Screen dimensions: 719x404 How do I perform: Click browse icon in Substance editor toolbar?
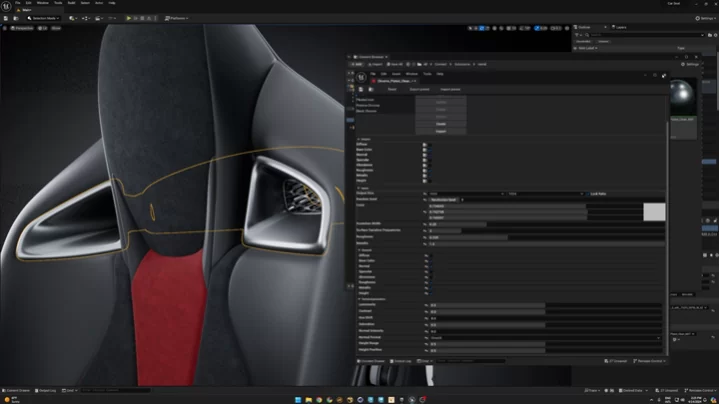coord(371,89)
